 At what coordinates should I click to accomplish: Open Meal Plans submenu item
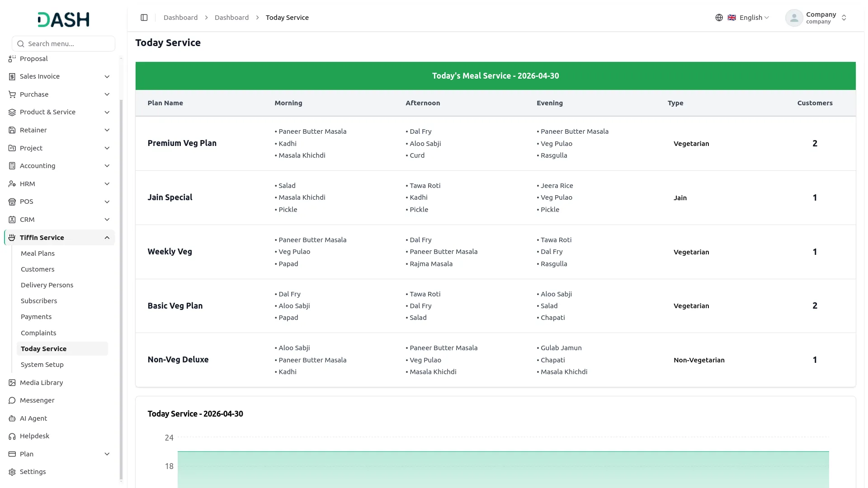[x=62, y=253]
